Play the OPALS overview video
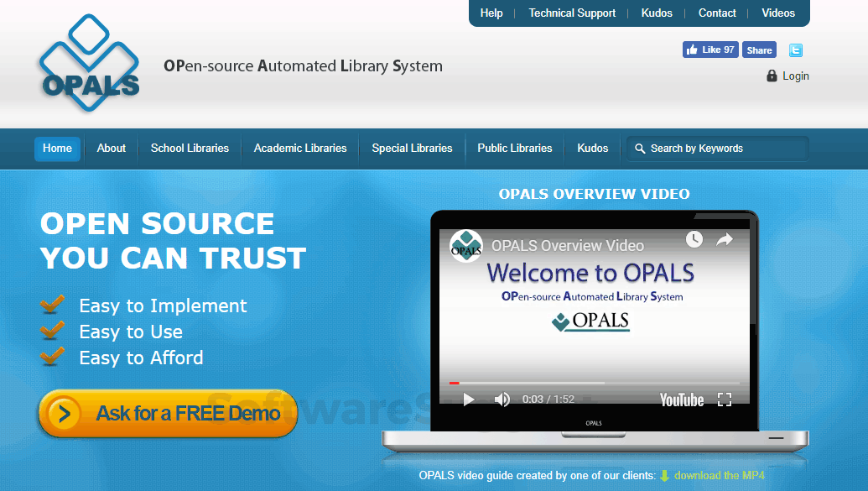The height and width of the screenshot is (491, 868). (468, 399)
